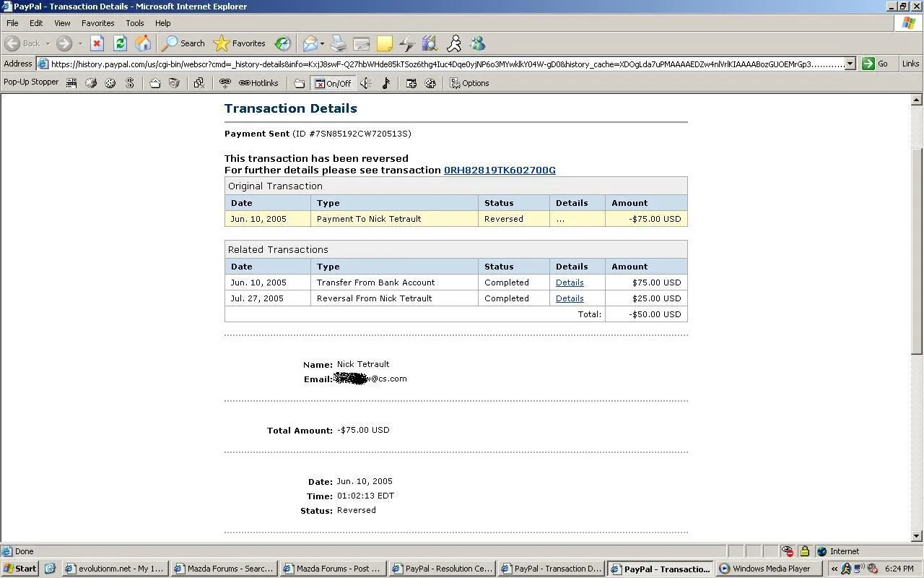Go to the Home page icon
Viewport: 924px width, 578px height.
click(x=143, y=43)
